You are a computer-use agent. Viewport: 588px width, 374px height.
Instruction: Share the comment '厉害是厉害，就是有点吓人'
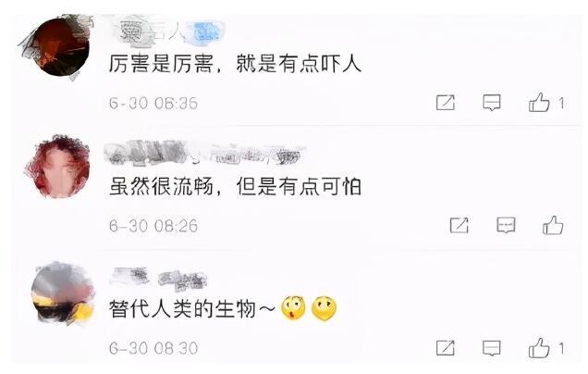click(x=446, y=103)
